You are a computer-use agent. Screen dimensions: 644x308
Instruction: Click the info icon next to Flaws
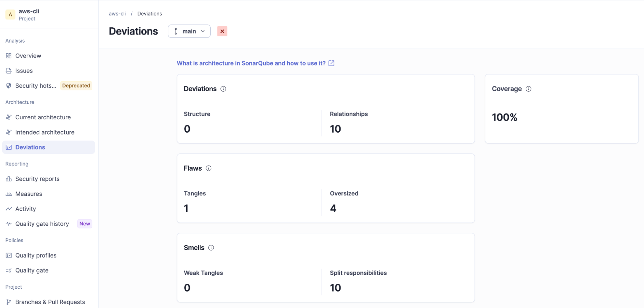pos(208,168)
